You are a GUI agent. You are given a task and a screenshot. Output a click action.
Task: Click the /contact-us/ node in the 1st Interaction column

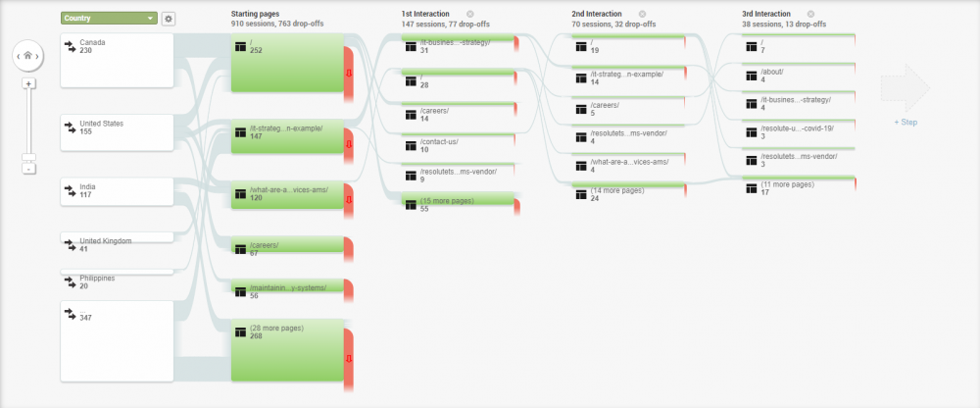456,145
